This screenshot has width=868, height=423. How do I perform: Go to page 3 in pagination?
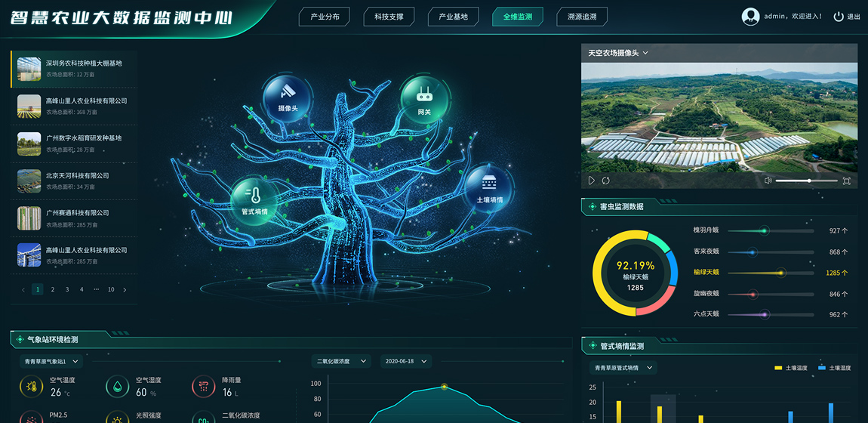67,289
